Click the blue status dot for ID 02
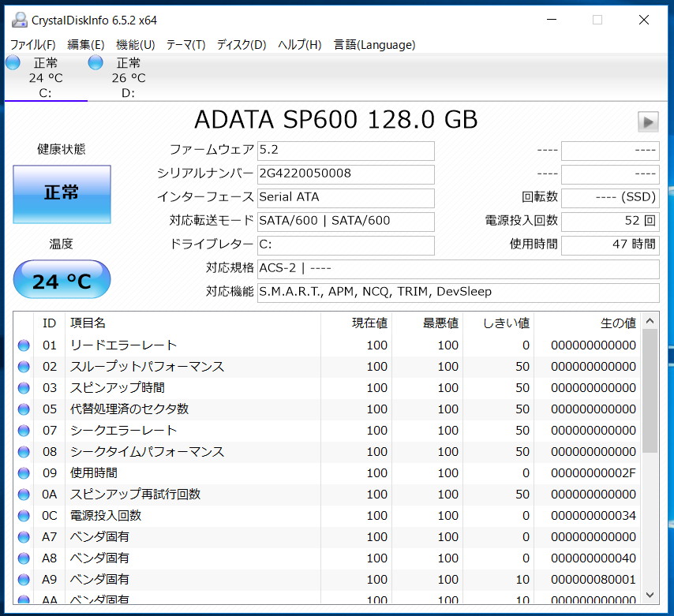Viewport: 674px width, 616px height. (x=24, y=367)
